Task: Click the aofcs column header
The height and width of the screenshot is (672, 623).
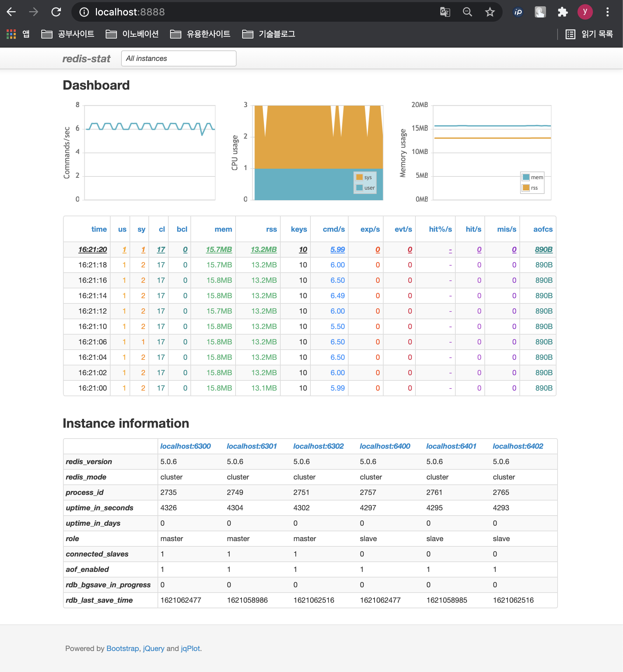Action: 543,229
